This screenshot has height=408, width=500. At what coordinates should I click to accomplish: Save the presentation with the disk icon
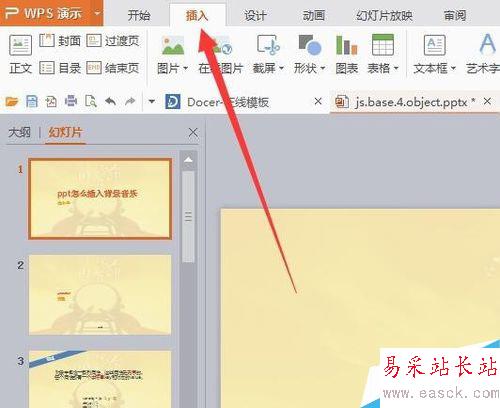[32, 101]
